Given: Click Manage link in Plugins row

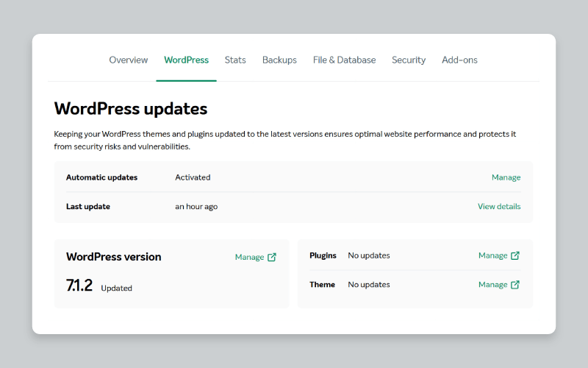Looking at the screenshot, I should tap(492, 255).
